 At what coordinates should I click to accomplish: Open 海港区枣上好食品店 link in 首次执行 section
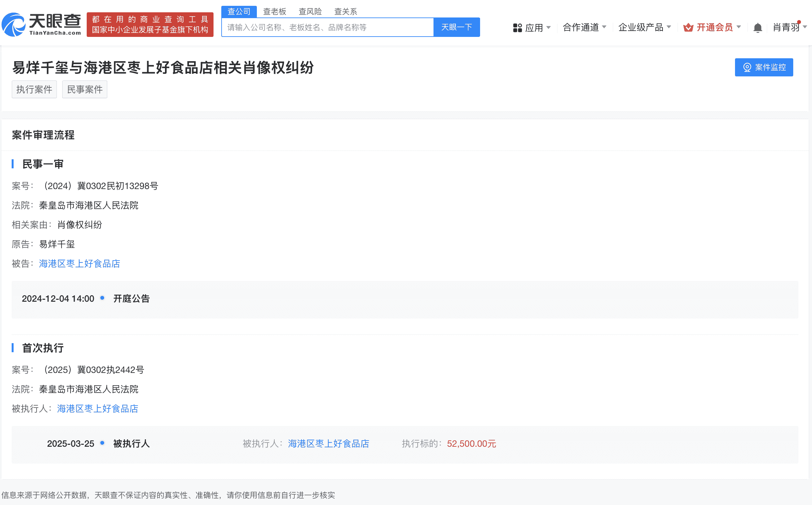coord(97,409)
